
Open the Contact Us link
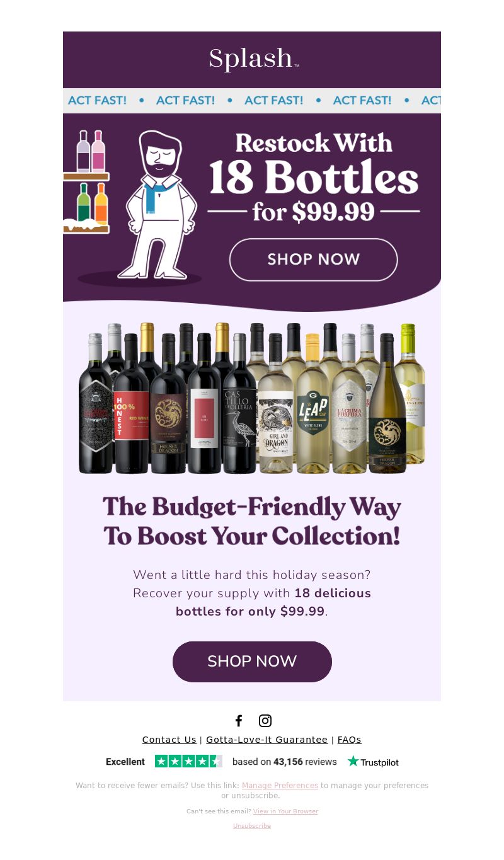(x=169, y=740)
